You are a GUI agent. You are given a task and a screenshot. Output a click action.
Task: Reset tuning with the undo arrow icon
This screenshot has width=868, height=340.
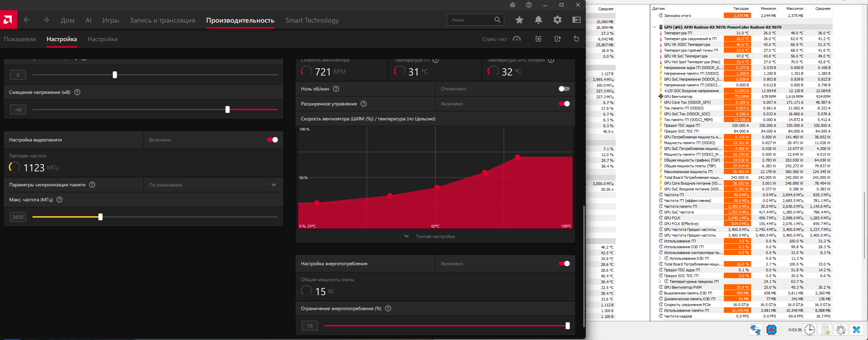(576, 39)
